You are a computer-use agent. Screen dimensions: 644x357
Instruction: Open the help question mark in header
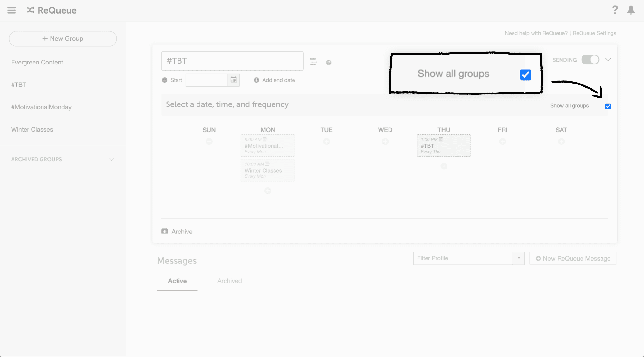[615, 10]
